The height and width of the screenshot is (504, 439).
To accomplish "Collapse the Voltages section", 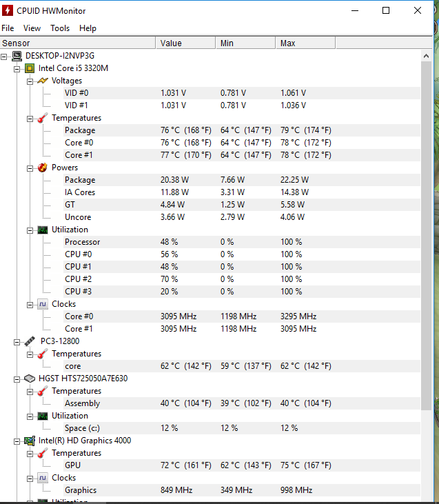I will click(30, 81).
